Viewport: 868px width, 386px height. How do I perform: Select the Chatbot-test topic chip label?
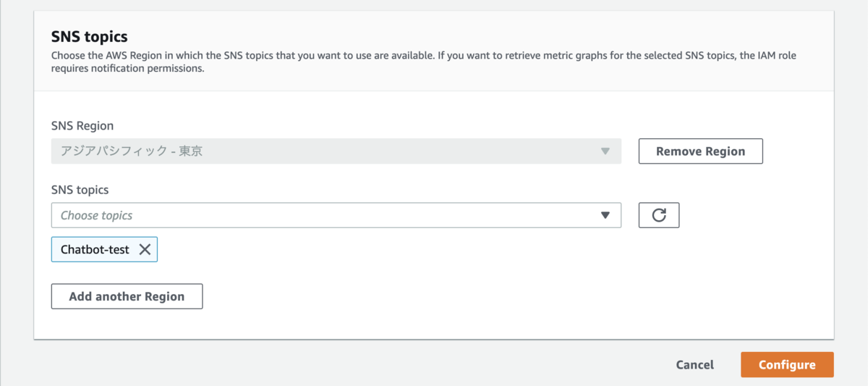point(95,249)
